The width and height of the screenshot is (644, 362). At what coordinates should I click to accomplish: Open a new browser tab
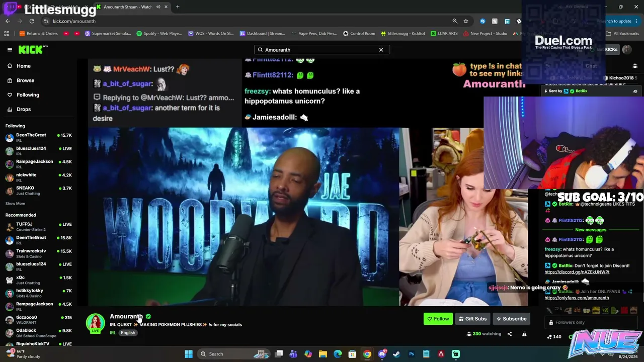[178, 7]
